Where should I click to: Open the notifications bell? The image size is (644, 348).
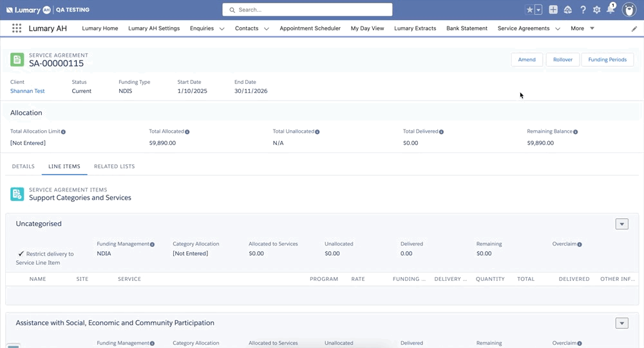coord(611,10)
